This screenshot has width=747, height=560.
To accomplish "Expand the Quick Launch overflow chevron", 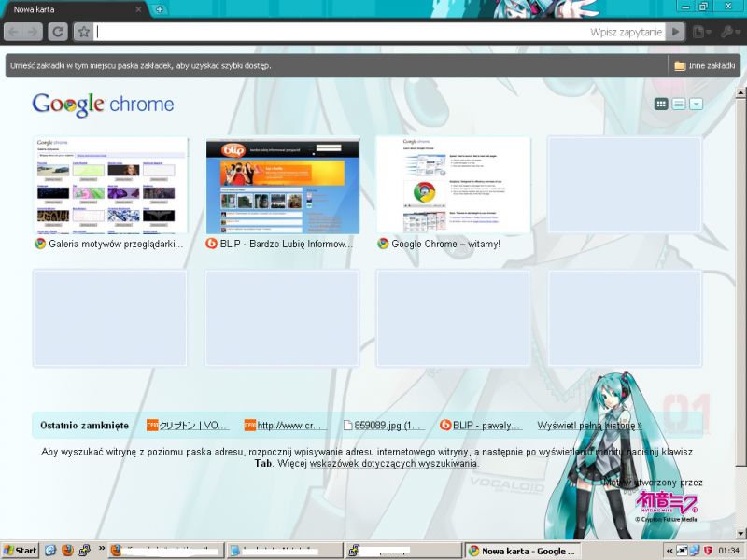I will point(102,549).
